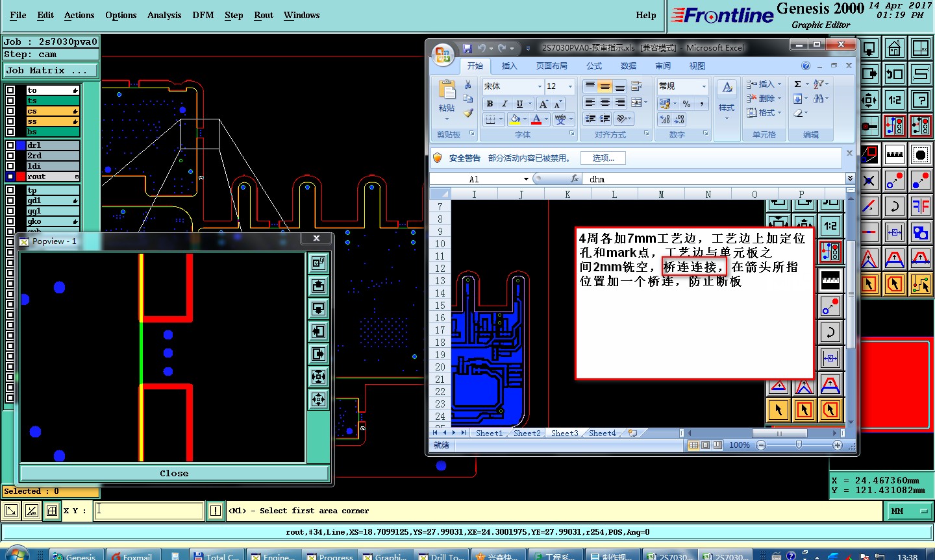
Task: Click the mirror F tool icon
Action: point(920,206)
